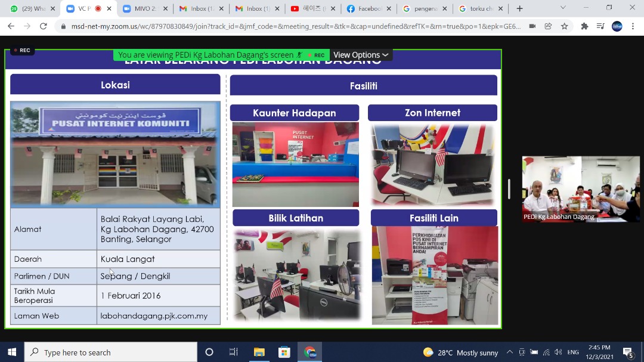Expand the View Options dropdown

coord(361,55)
